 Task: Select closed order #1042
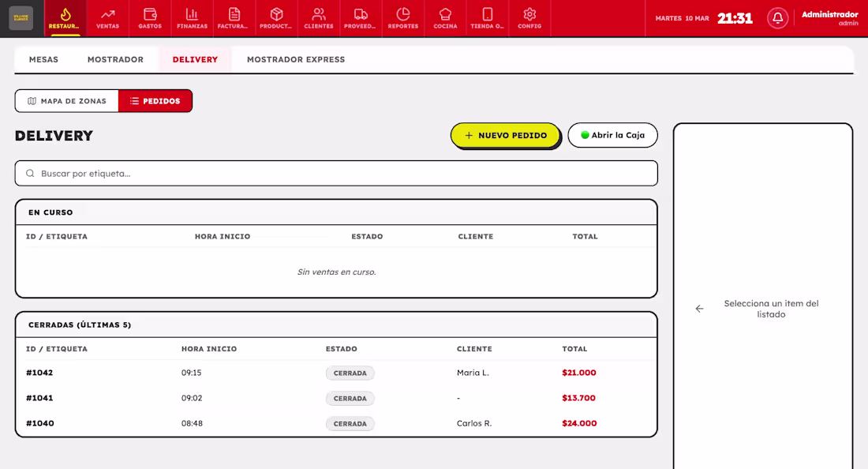pos(336,373)
